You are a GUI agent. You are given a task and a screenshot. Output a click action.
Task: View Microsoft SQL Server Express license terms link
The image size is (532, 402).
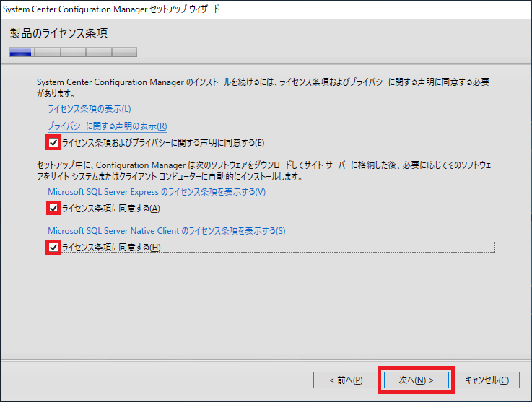157,192
